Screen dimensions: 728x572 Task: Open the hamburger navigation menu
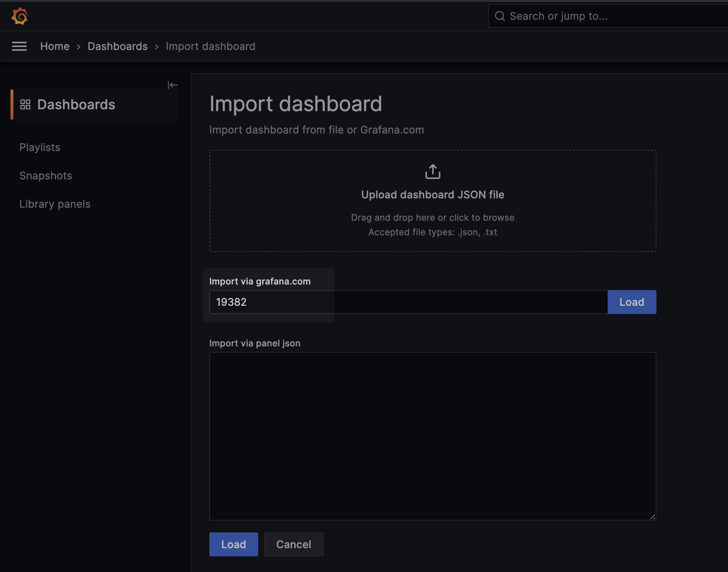coord(19,46)
